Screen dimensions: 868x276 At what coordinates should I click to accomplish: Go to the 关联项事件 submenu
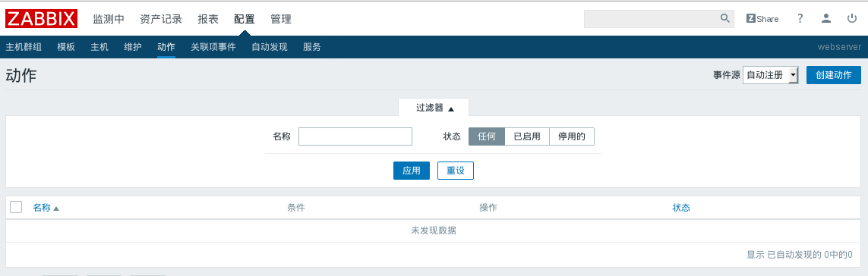pyautogui.click(x=213, y=47)
